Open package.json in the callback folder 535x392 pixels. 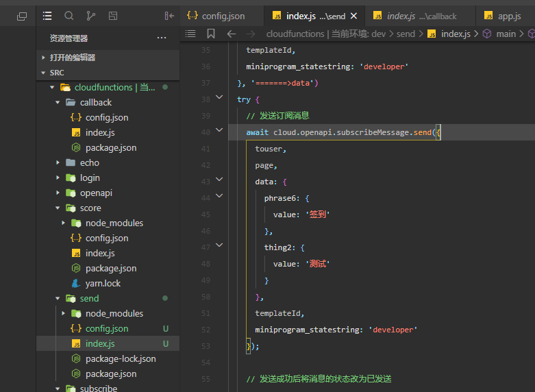coord(108,147)
